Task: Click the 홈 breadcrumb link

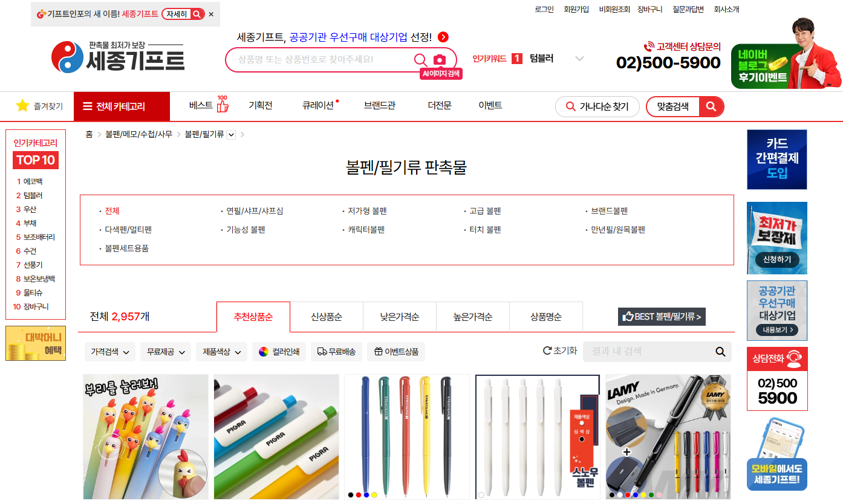Action: [89, 134]
